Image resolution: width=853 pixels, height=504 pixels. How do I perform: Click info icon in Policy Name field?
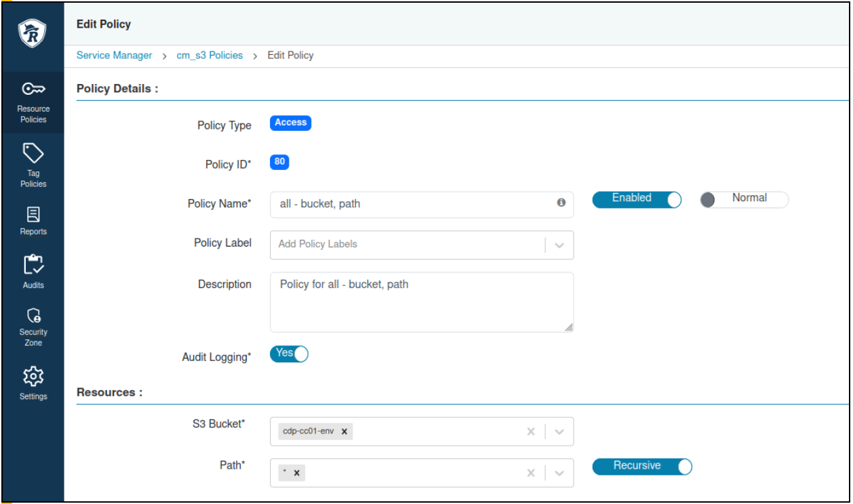point(561,203)
